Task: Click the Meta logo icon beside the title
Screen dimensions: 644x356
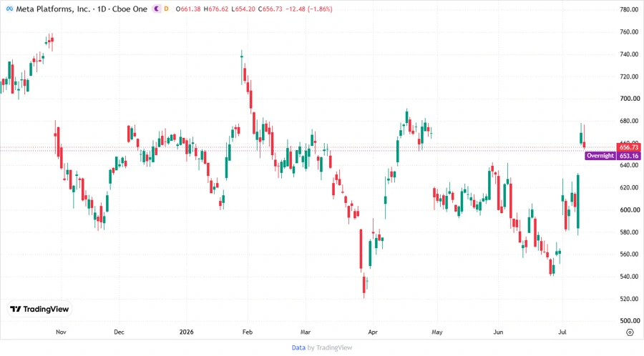Action: [x=9, y=9]
